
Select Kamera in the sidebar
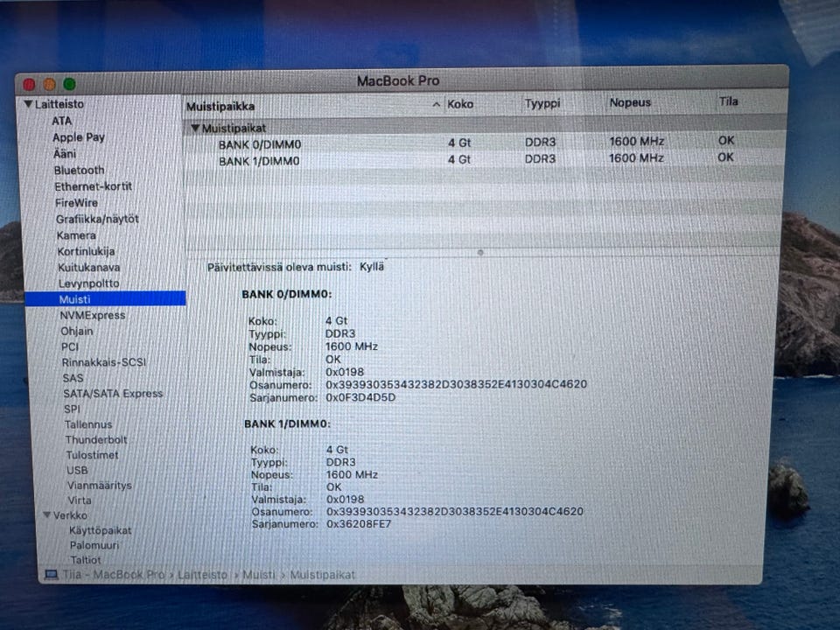tap(77, 235)
